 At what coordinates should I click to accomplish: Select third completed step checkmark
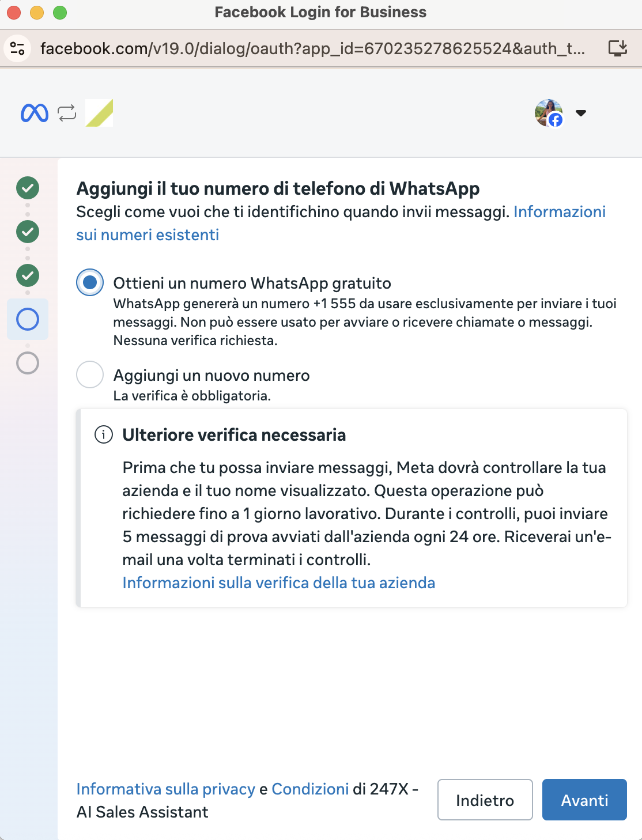pos(28,275)
